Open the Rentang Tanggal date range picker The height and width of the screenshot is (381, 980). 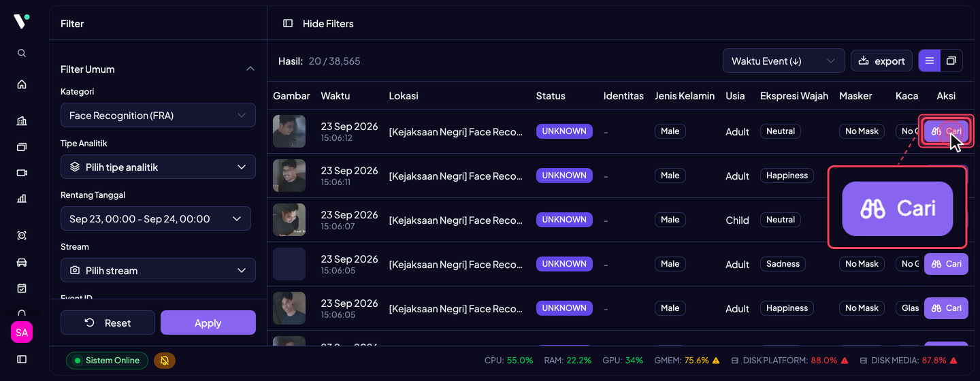[156, 218]
